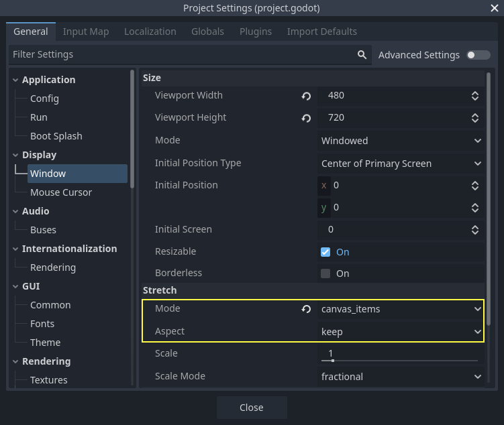Toggle the Advanced Settings switch

(478, 55)
